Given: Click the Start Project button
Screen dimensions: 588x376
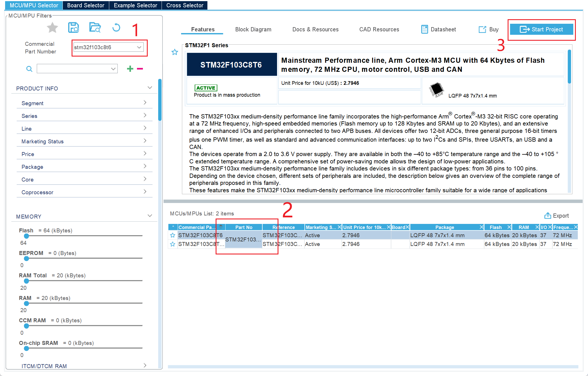Looking at the screenshot, I should coord(541,29).
